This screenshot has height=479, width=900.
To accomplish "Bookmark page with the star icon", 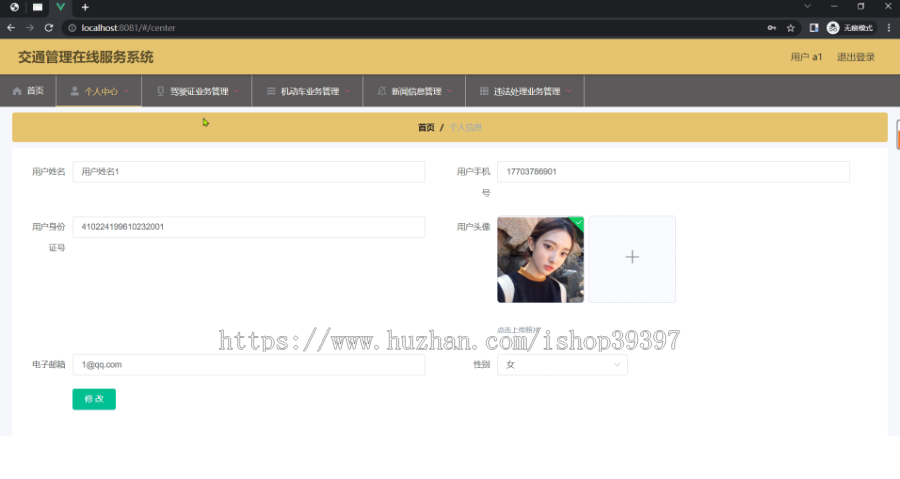I will pyautogui.click(x=790, y=28).
